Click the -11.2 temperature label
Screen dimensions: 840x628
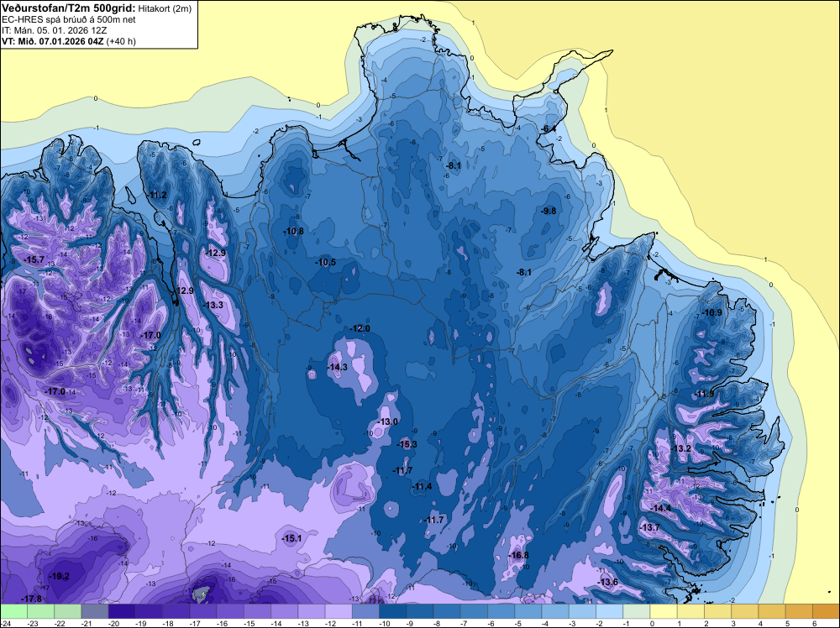pos(157,195)
